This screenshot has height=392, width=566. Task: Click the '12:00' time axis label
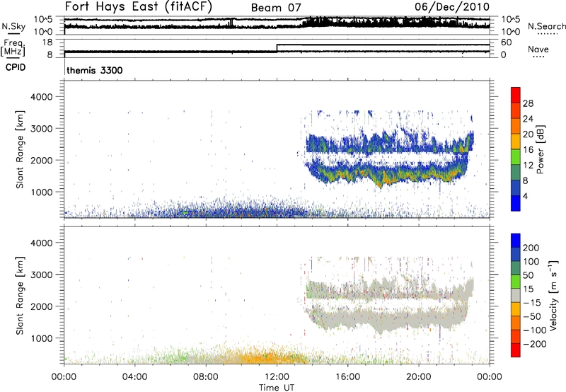point(277,377)
